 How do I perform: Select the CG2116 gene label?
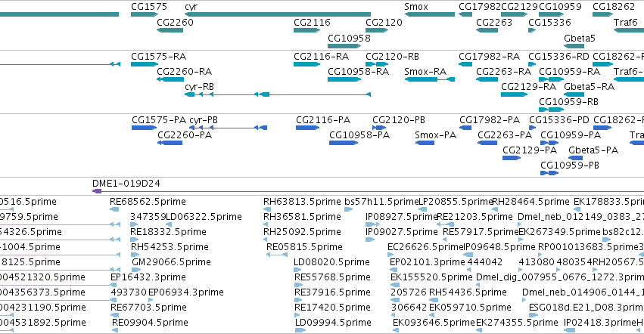pos(312,22)
